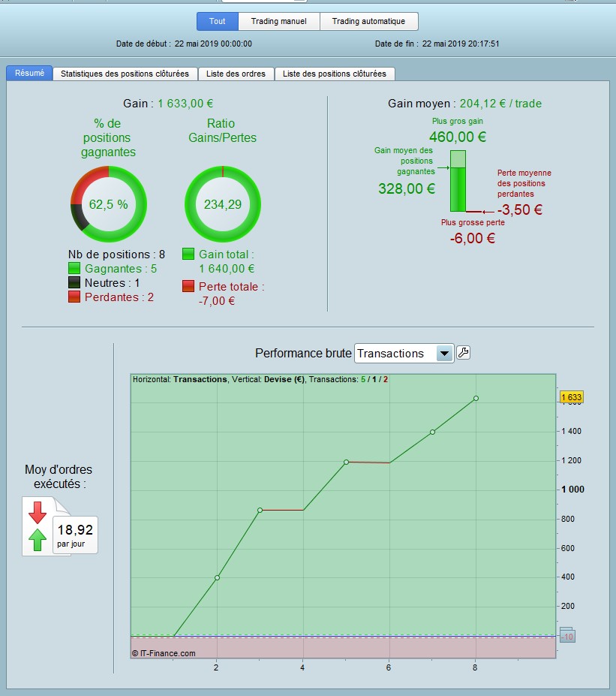Screen dimensions: 616x696
Task: Click the 1 640,00 € total gain value
Action: click(x=227, y=269)
